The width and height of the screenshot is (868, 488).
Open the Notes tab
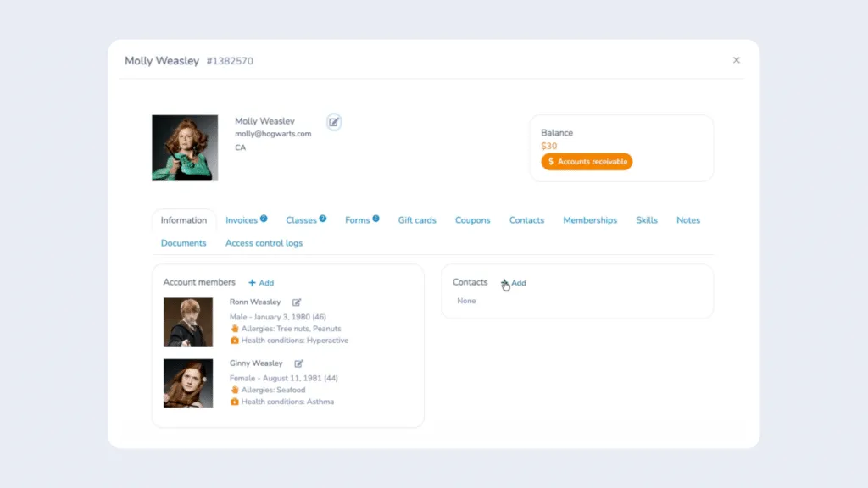click(x=688, y=220)
